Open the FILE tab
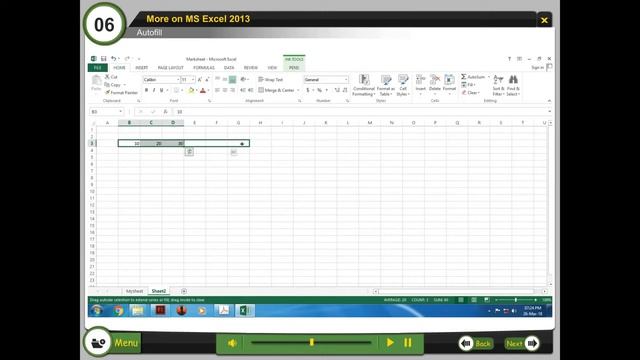This screenshot has height=360, width=640. coord(98,68)
